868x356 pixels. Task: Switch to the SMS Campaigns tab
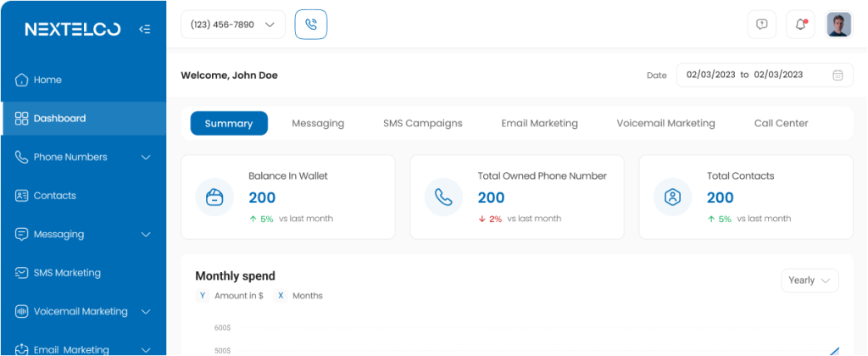(x=422, y=123)
